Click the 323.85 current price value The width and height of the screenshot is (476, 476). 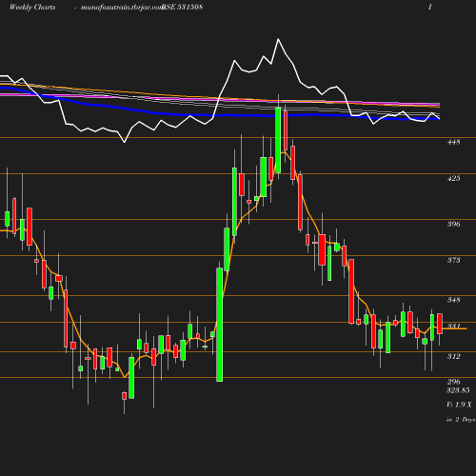click(x=458, y=390)
